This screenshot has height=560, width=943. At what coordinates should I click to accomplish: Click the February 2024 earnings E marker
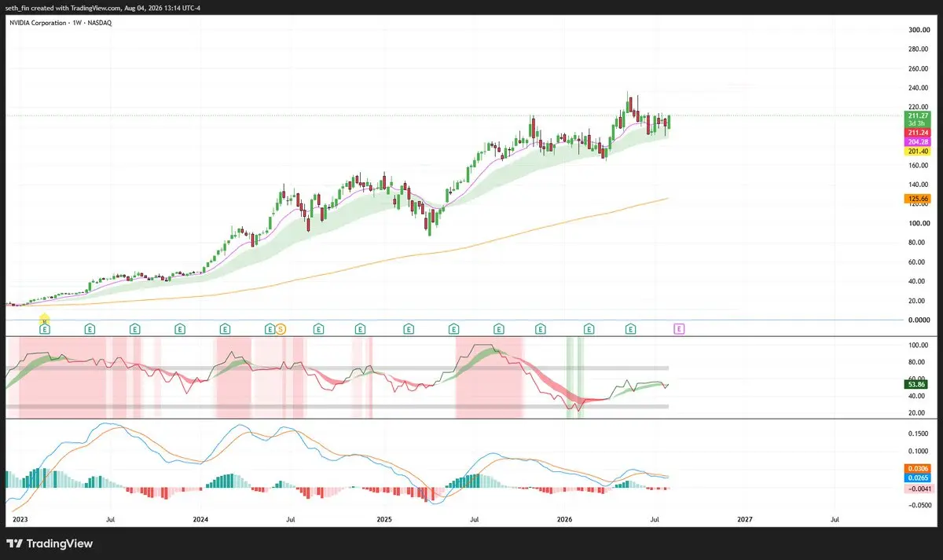coord(225,329)
